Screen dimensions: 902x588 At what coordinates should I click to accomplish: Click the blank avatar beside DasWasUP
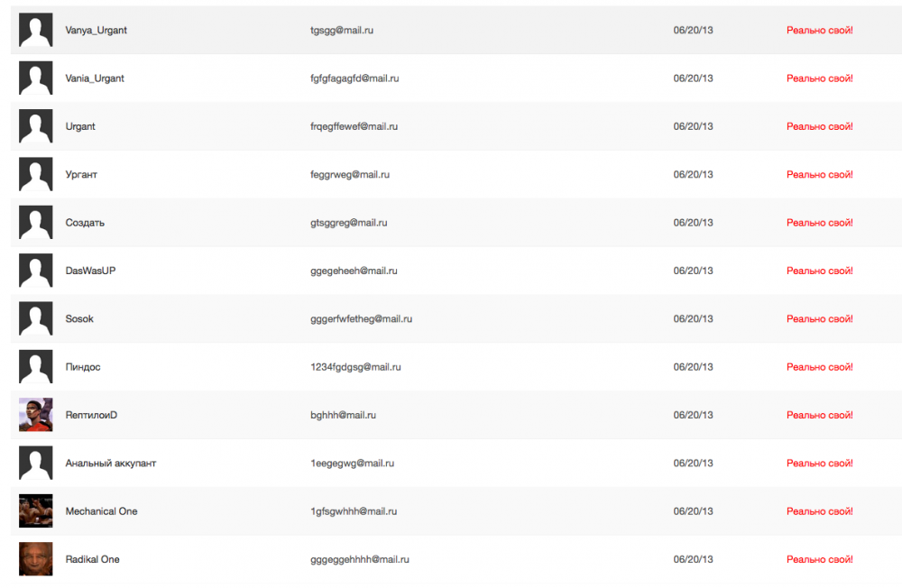[36, 271]
